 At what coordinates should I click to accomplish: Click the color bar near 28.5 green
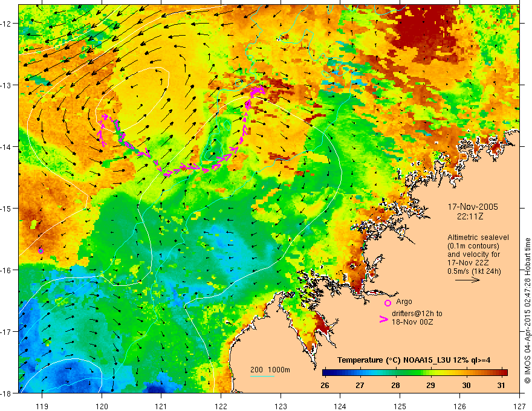[413, 372]
